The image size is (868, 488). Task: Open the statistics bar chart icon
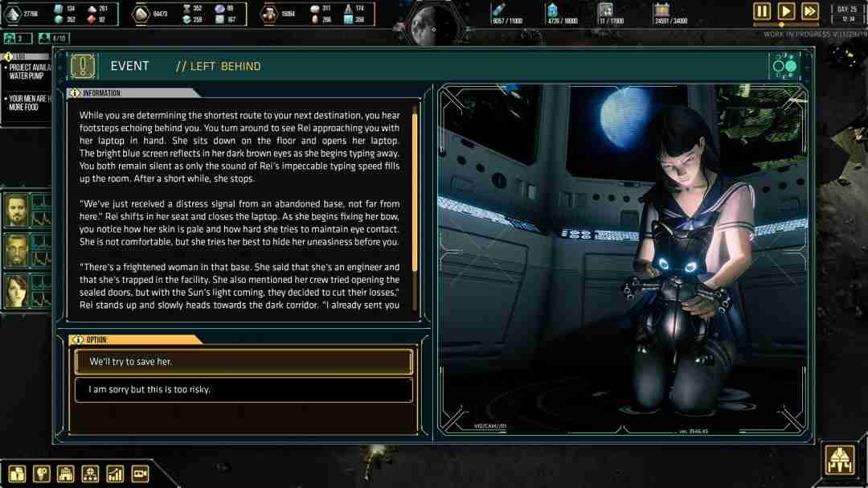(115, 474)
